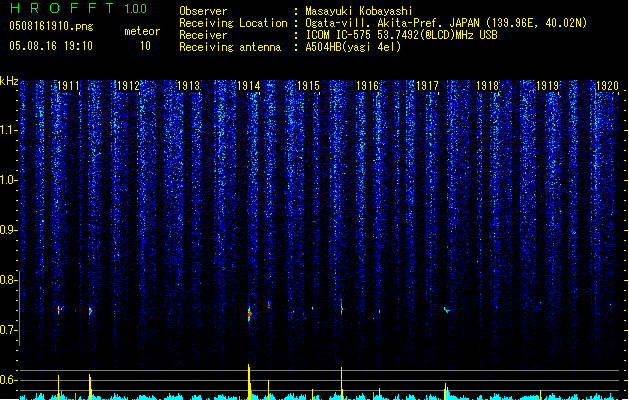The image size is (629, 400).
Task: Click receiver text ICOM IC-575 53.7492 MHz USB
Action: click(x=401, y=35)
